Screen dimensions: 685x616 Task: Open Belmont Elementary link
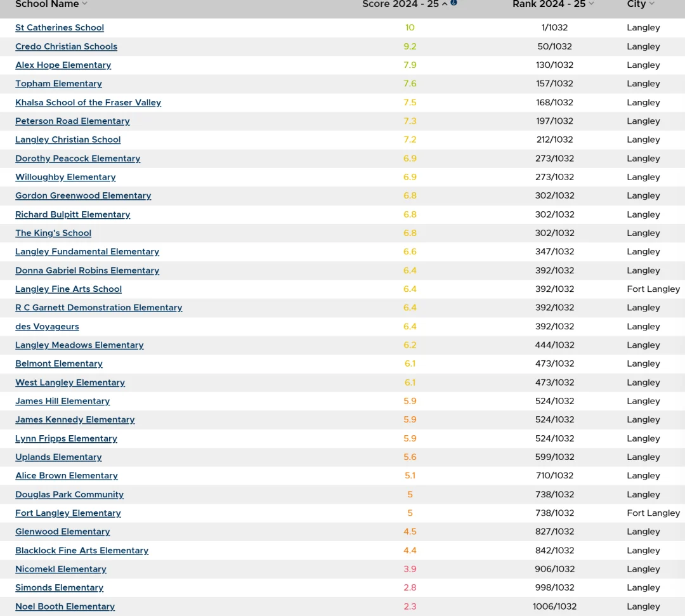click(59, 364)
